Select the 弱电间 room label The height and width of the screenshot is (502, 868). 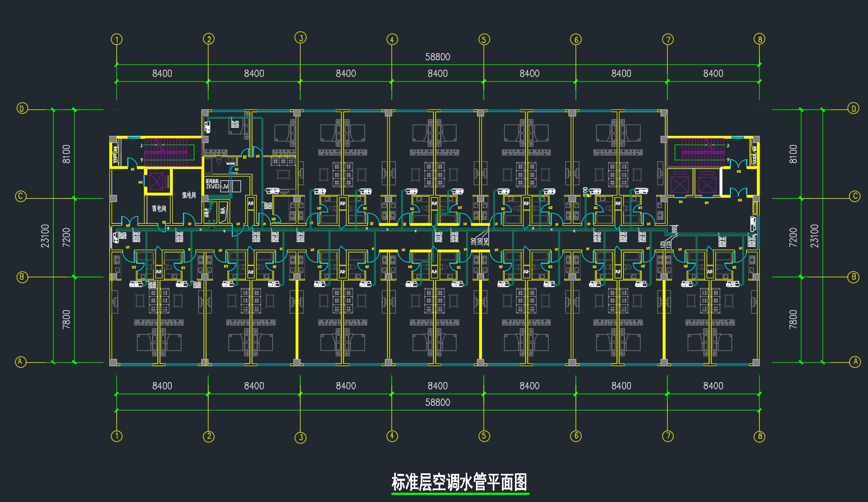(159, 208)
